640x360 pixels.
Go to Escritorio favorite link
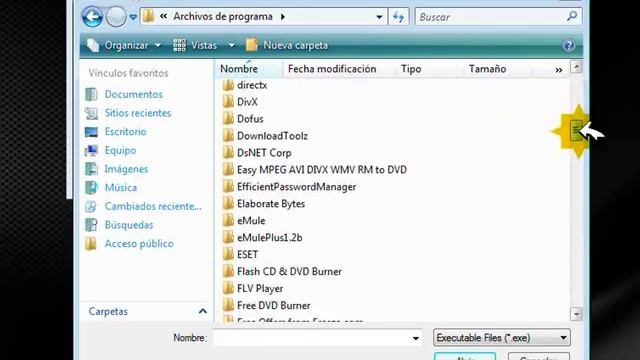(x=125, y=131)
